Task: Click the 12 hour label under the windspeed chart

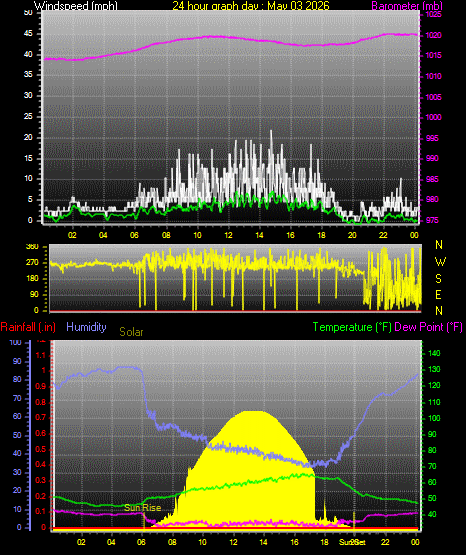Action: (x=228, y=235)
